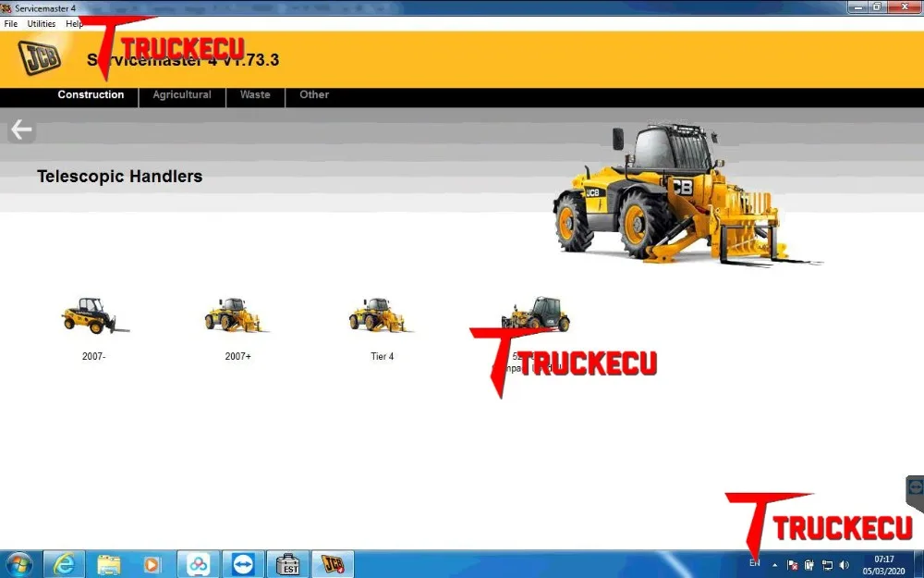Open TeamViewer from the taskbar
Screen dimensions: 924x578
[x=243, y=564]
